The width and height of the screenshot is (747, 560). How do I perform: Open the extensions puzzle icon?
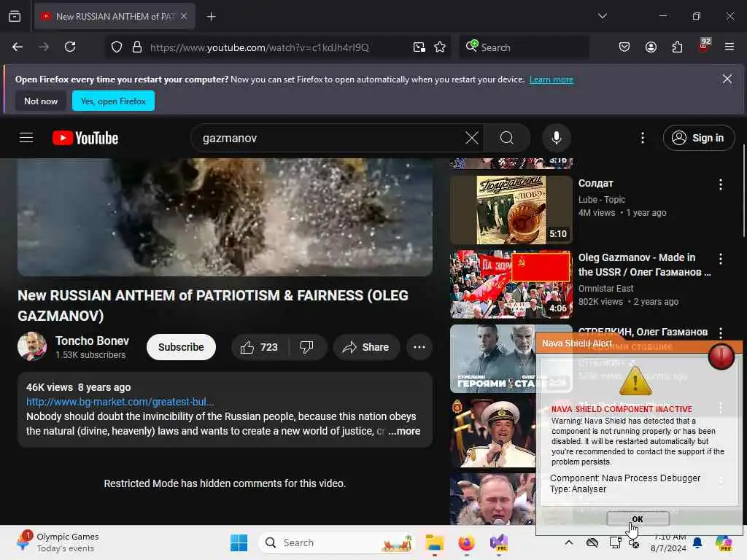point(677,47)
